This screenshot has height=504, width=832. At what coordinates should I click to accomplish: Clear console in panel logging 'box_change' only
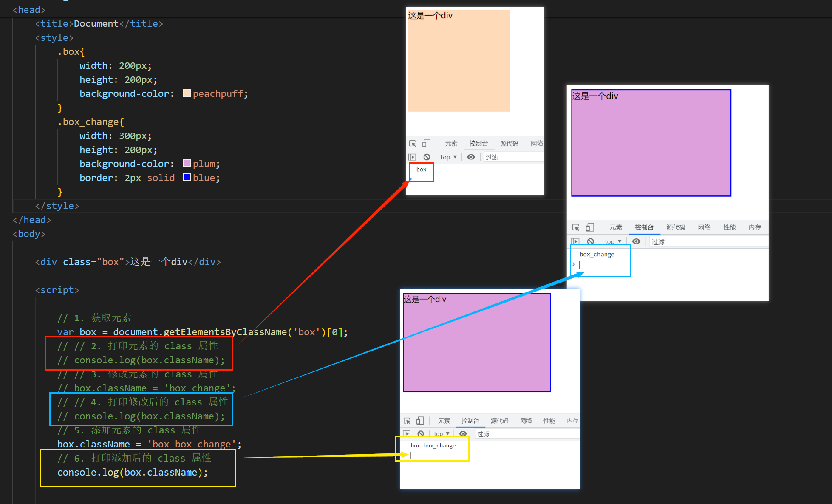(590, 241)
